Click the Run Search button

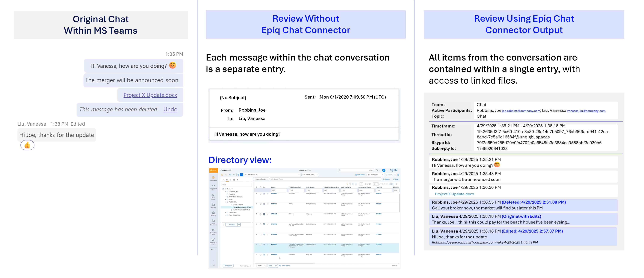(228, 266)
